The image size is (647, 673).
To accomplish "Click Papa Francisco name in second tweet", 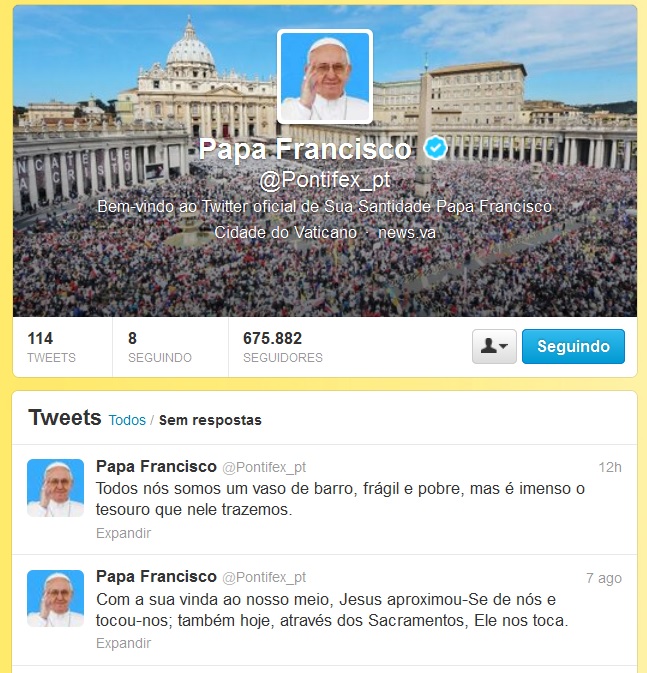I will point(156,576).
